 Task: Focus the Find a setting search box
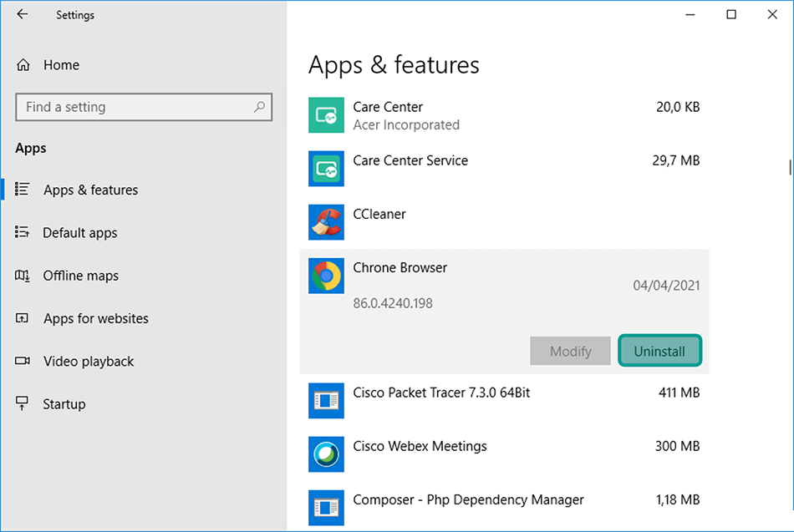[x=144, y=107]
